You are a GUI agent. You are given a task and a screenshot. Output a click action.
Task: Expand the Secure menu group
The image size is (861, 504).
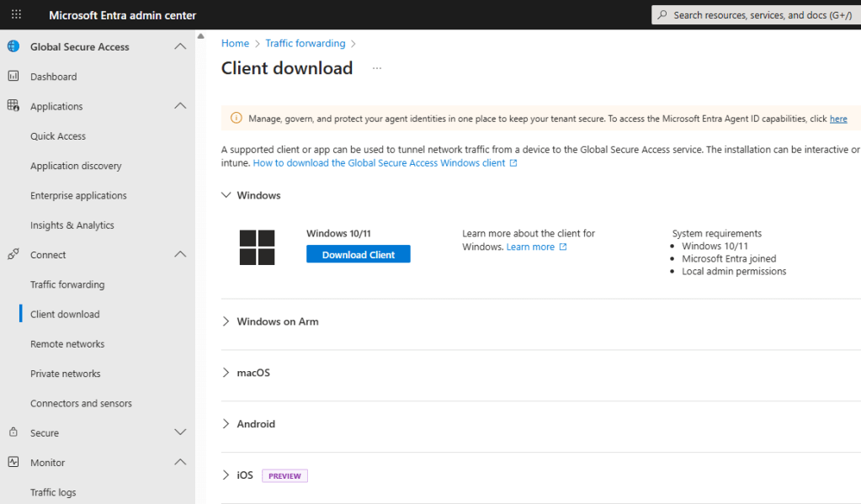(x=179, y=432)
